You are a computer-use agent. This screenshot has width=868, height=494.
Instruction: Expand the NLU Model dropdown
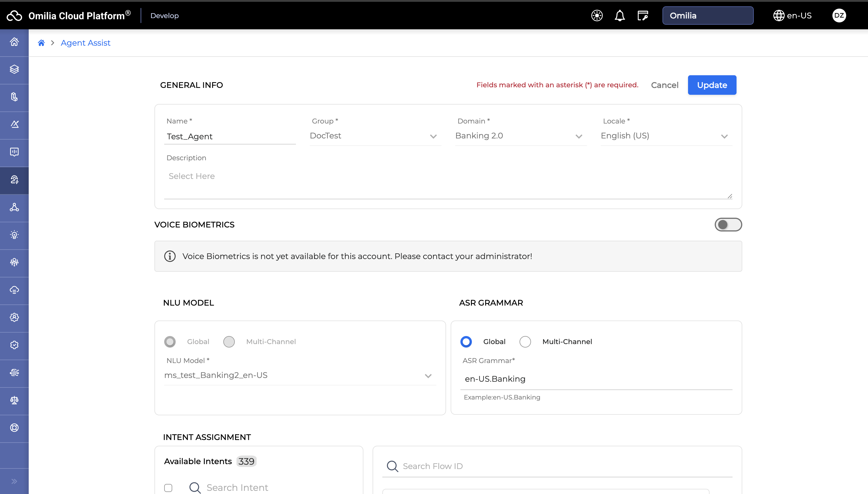coord(300,376)
